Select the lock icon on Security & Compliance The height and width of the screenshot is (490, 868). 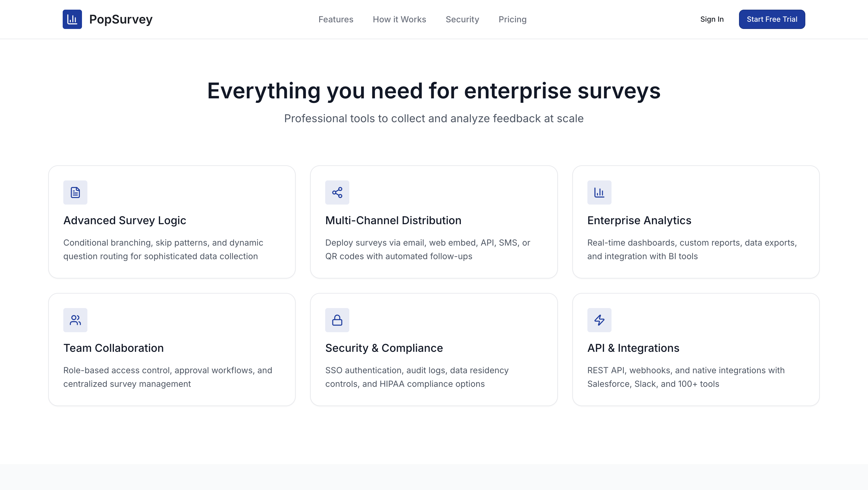tap(337, 320)
